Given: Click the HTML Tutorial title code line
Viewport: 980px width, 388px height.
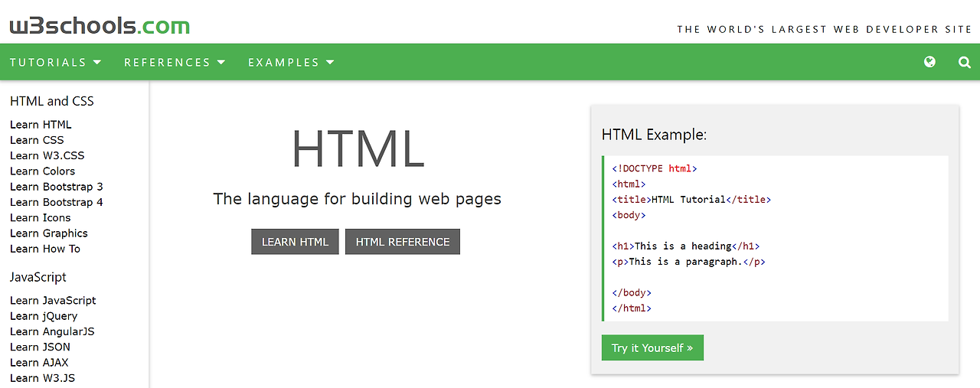Looking at the screenshot, I should (691, 200).
